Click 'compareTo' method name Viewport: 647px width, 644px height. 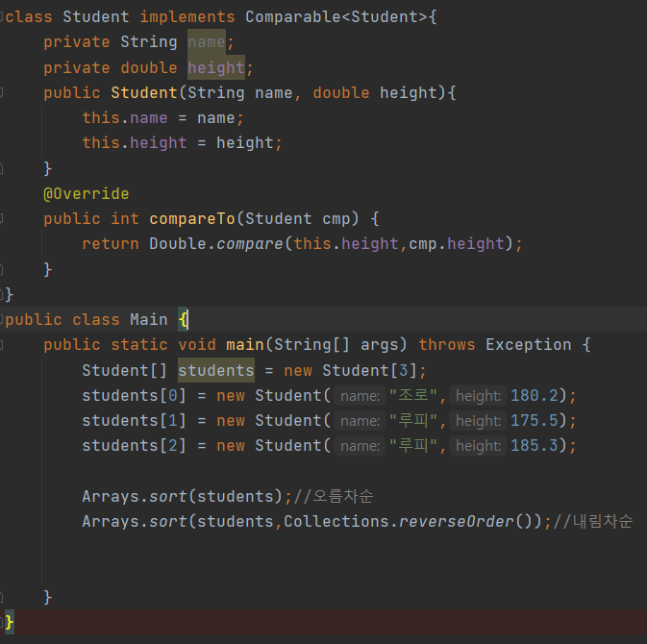(x=192, y=218)
